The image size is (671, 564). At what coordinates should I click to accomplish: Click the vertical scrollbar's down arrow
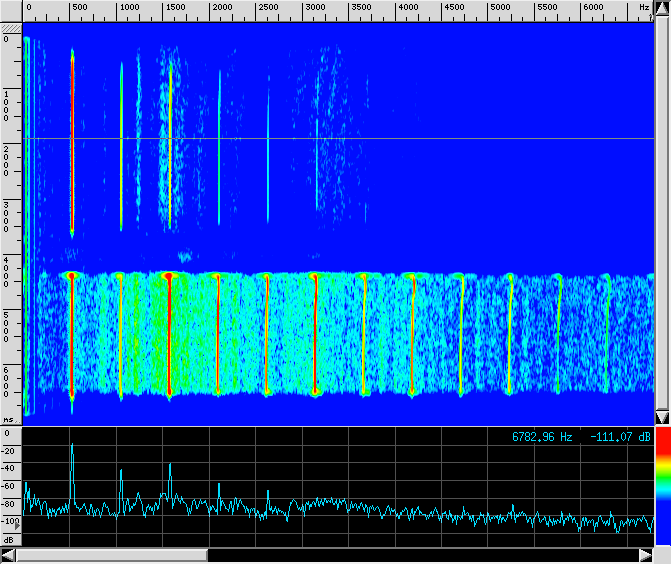coord(662,416)
